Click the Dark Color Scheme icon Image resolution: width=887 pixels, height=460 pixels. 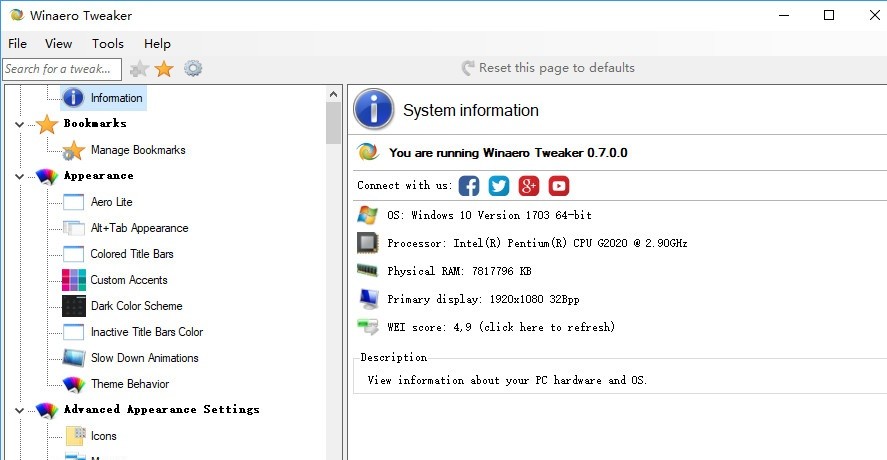click(74, 306)
